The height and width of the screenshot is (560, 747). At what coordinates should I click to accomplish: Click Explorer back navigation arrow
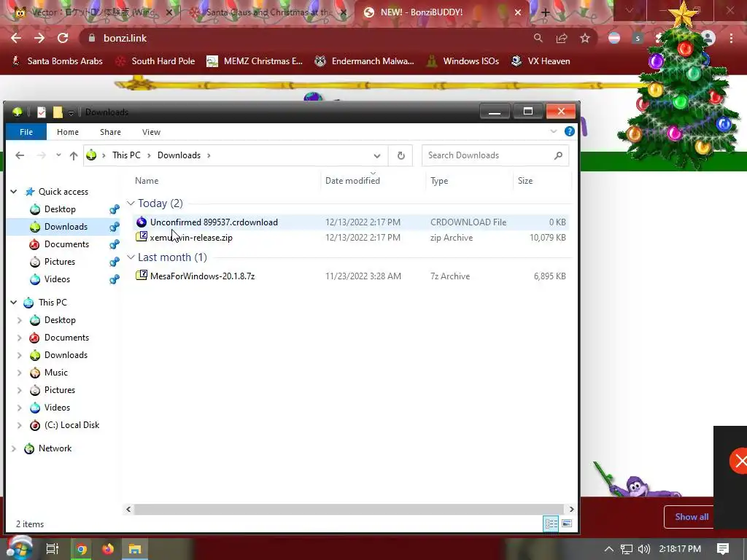coord(20,155)
